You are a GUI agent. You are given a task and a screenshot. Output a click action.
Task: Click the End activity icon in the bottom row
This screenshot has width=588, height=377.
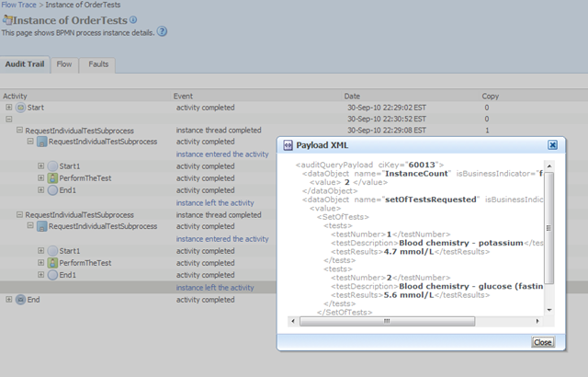20,300
